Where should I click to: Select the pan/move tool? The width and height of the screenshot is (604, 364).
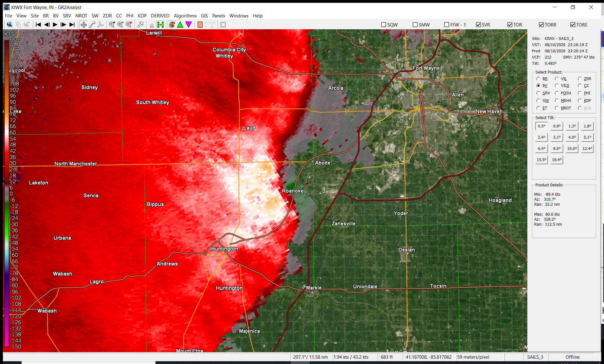pyautogui.click(x=84, y=25)
